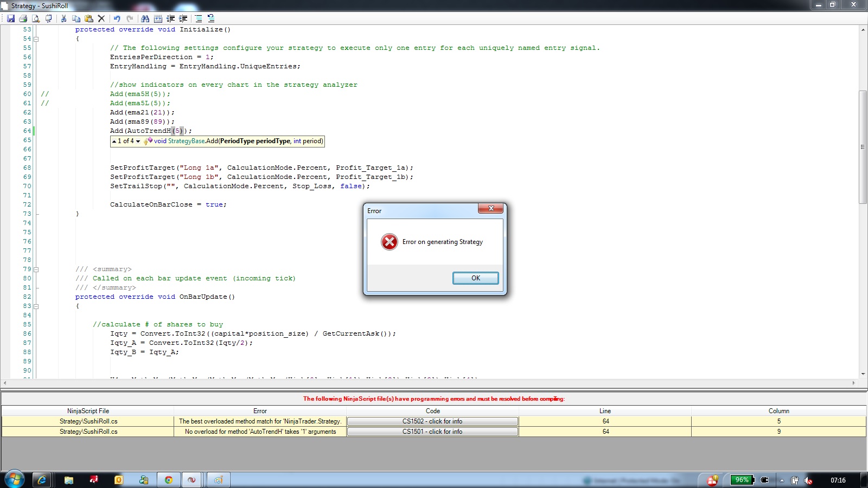Screen dimensions: 868x488
Task: Open Find with the binoculars icon
Action: (x=145, y=18)
